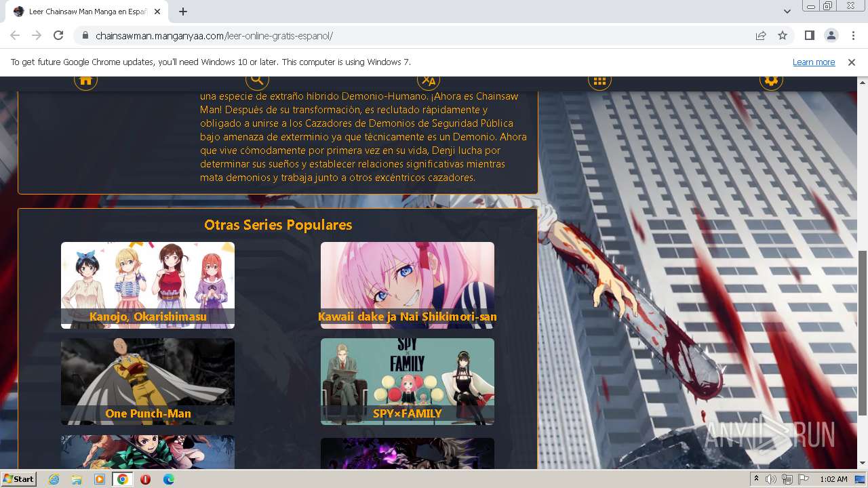This screenshot has height=488, width=868.
Task: Open the volume speaker tray icon
Action: point(771,479)
